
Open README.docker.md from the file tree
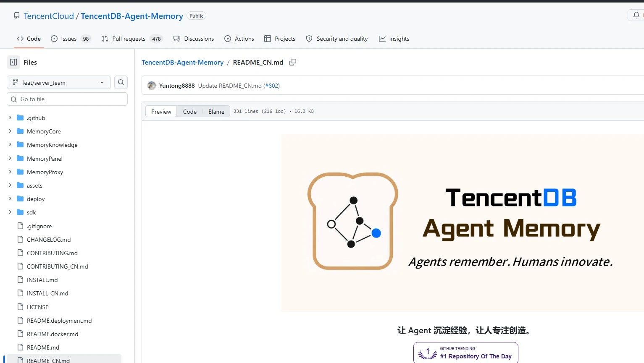click(x=53, y=334)
